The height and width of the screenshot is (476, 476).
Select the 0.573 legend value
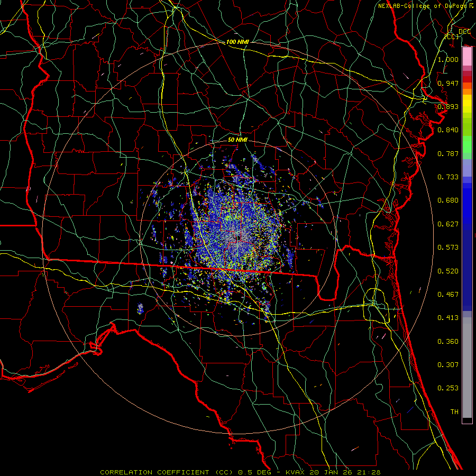pyautogui.click(x=448, y=248)
